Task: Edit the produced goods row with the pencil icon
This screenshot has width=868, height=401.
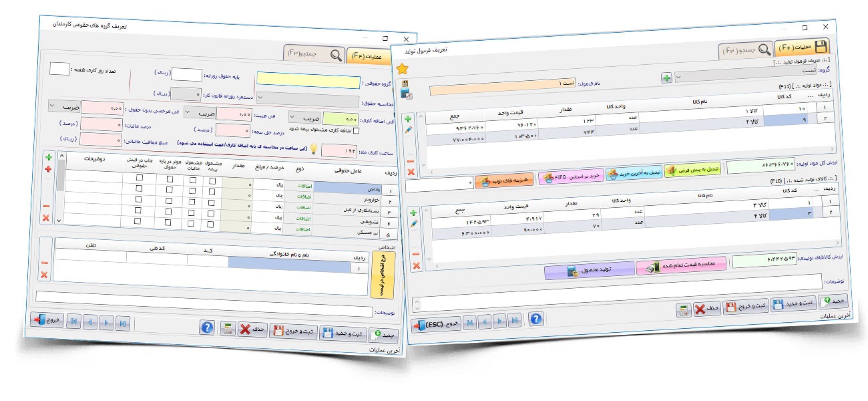Action: tap(413, 223)
